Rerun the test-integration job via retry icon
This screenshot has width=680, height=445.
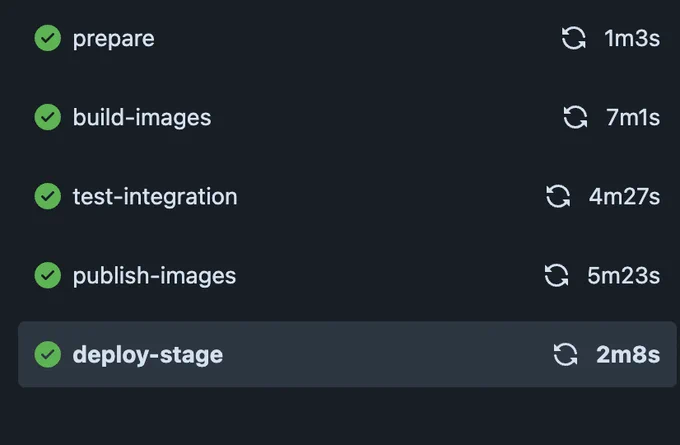558,196
